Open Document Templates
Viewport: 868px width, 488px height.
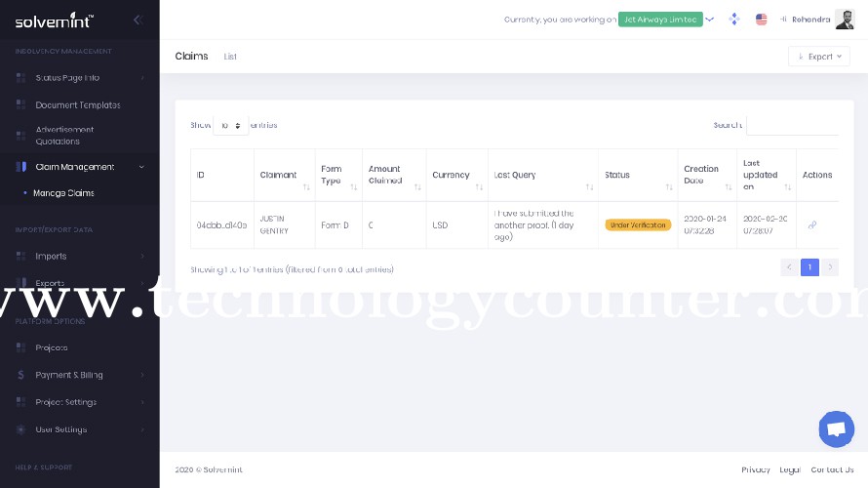tap(80, 104)
